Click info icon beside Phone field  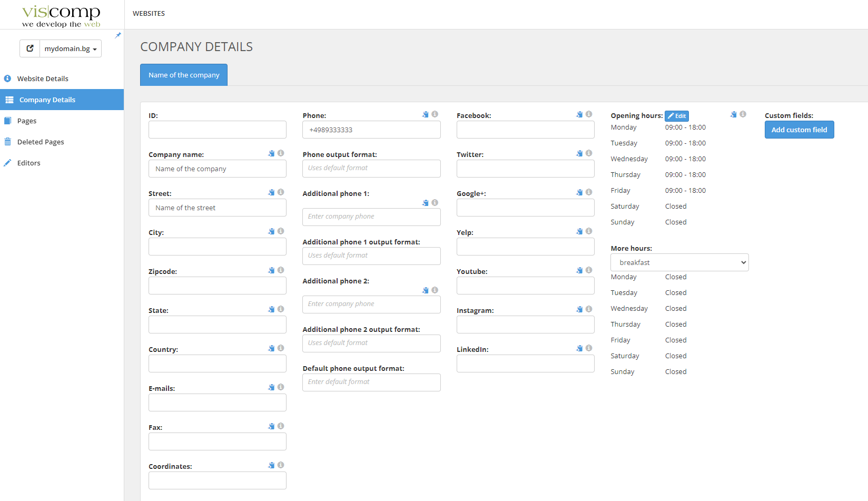(435, 114)
